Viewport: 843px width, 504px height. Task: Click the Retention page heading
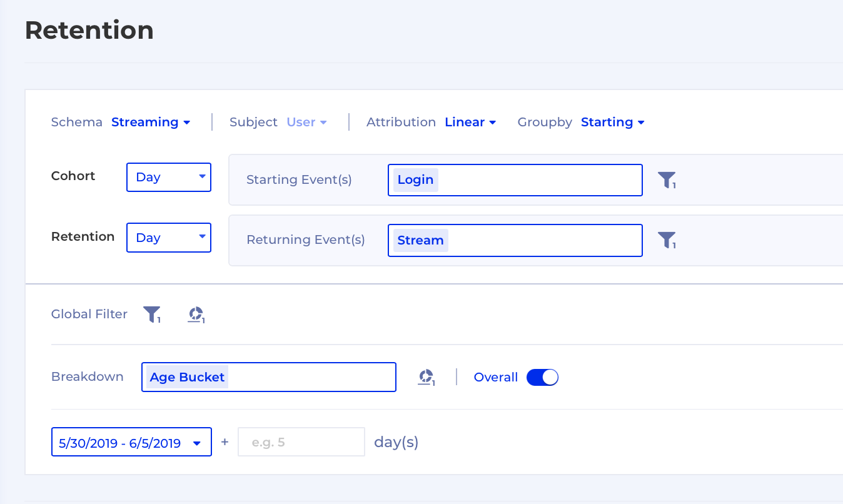89,30
